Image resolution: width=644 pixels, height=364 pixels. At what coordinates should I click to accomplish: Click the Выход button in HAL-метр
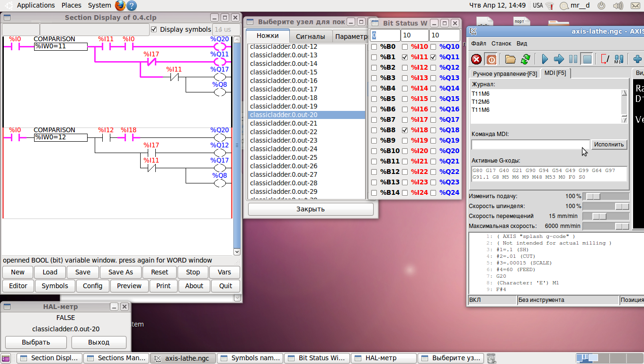99,342
